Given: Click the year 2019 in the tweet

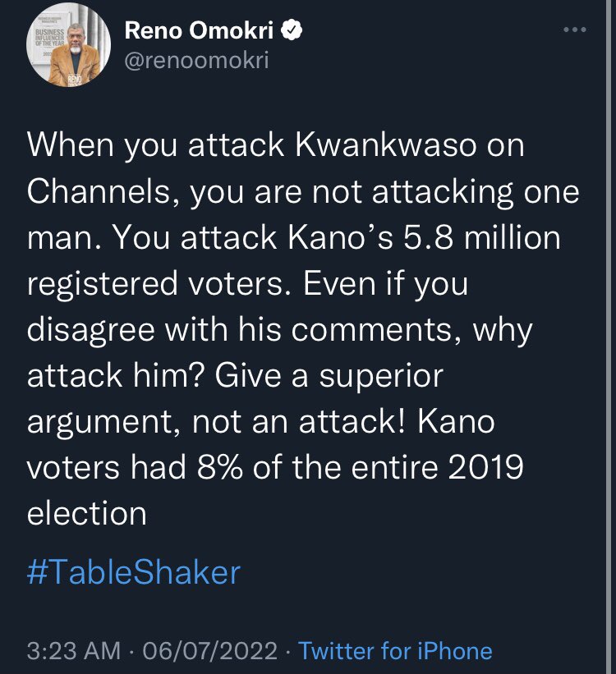Looking at the screenshot, I should pos(485,468).
